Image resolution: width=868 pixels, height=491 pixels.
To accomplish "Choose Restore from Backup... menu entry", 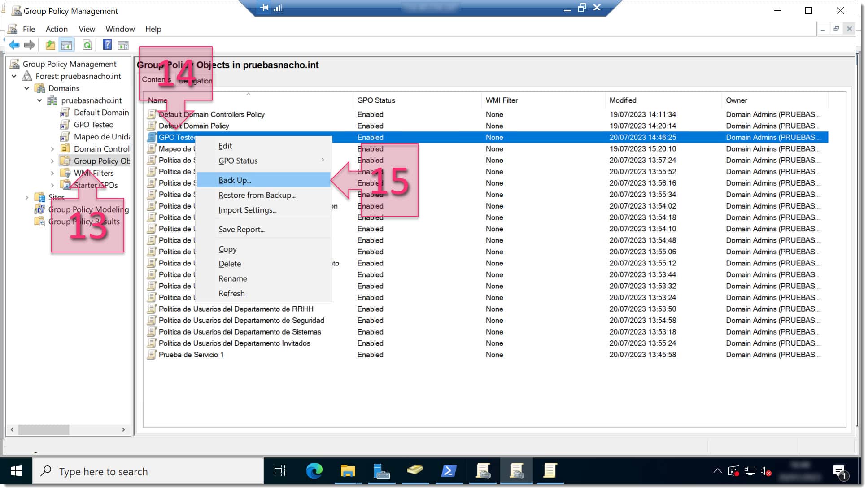I will point(264,195).
